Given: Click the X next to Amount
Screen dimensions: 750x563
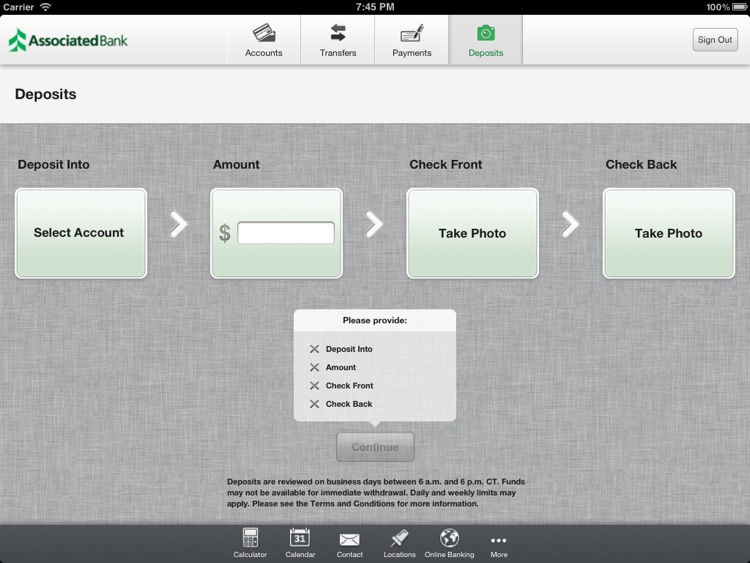Looking at the screenshot, I should click(314, 367).
